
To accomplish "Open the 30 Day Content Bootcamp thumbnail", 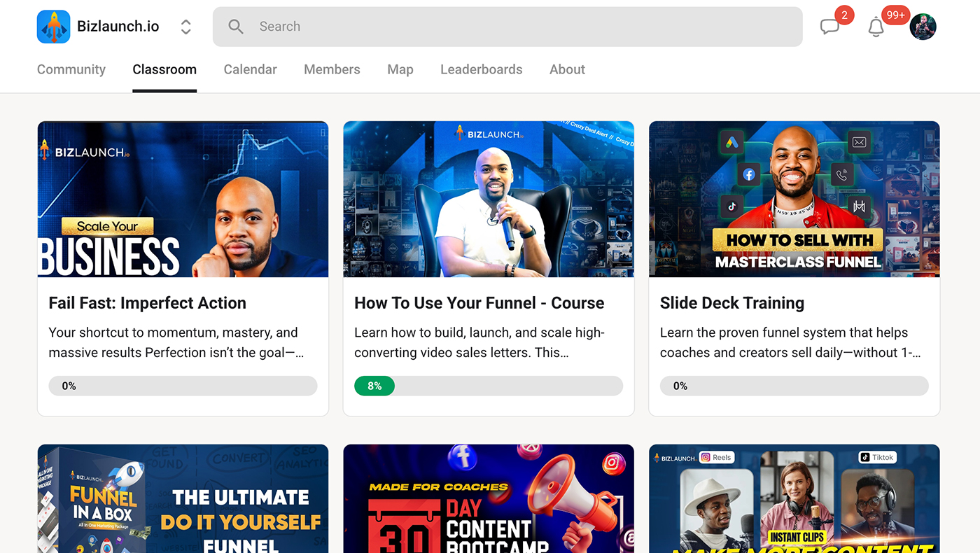I will tap(489, 498).
